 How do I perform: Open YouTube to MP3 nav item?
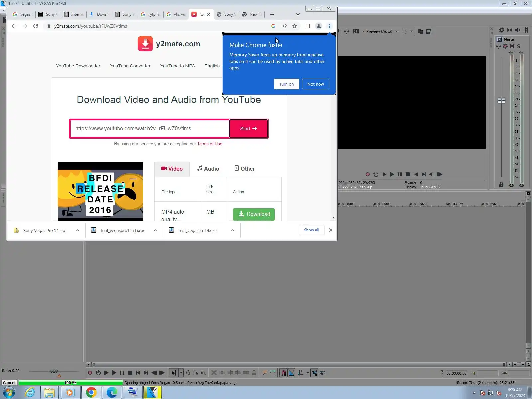(177, 66)
